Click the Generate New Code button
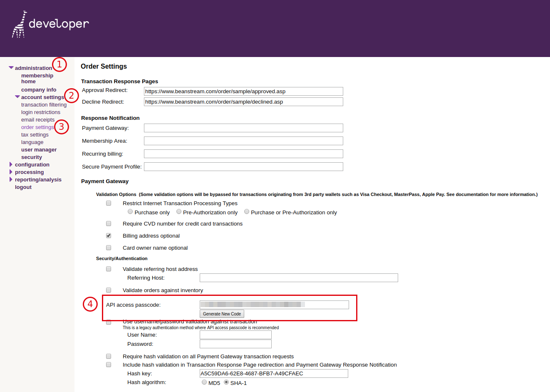 (x=222, y=314)
